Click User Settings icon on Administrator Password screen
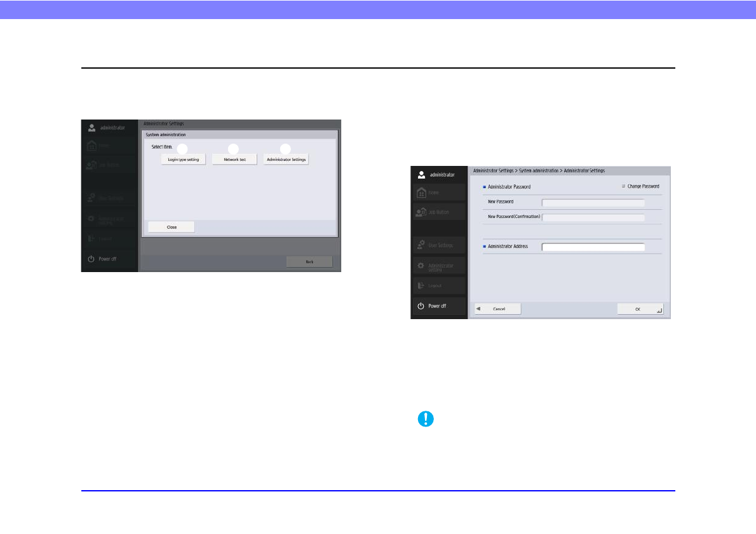 pyautogui.click(x=421, y=245)
